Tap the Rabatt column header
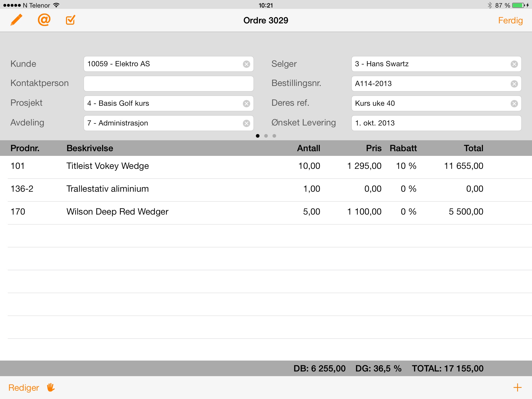This screenshot has width=532, height=399. [x=403, y=148]
